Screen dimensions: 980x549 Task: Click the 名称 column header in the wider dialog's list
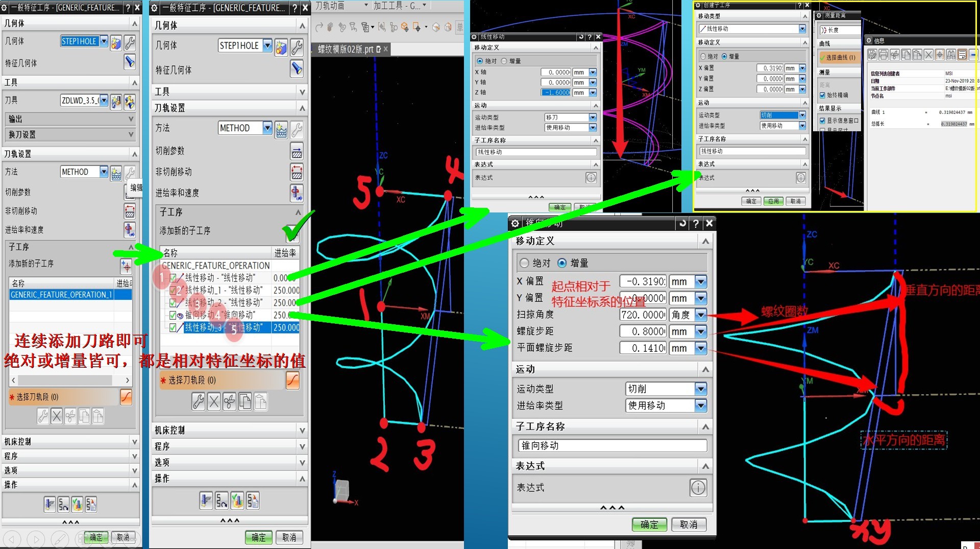point(216,253)
